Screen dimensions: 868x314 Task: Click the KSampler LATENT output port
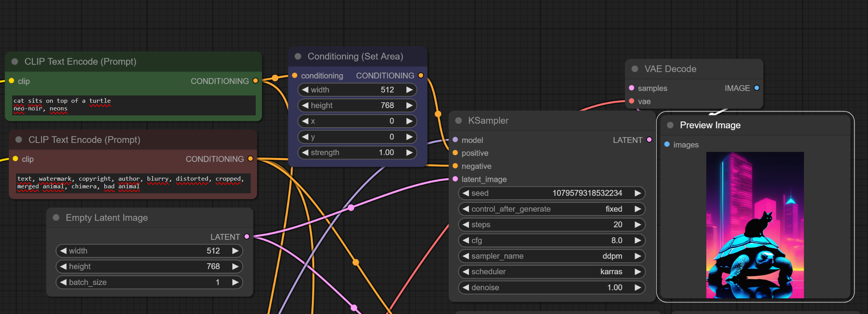click(649, 140)
